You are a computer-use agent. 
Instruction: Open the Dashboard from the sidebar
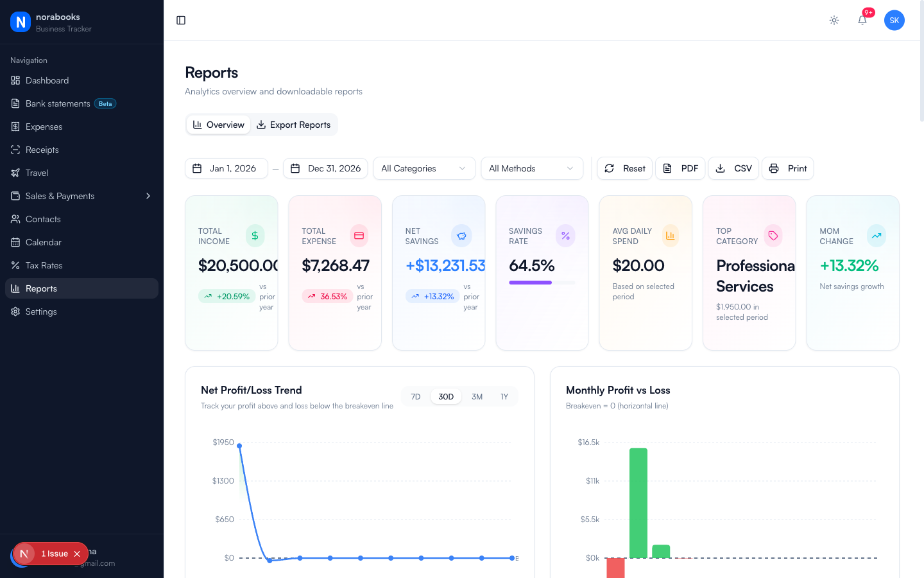(x=46, y=80)
